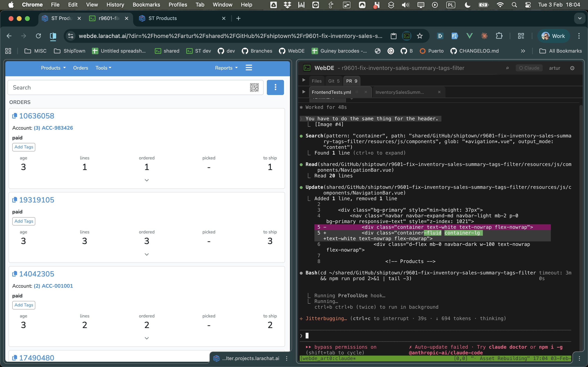Open account link (3) ACC-983426
This screenshot has width=588, height=367.
point(53,128)
